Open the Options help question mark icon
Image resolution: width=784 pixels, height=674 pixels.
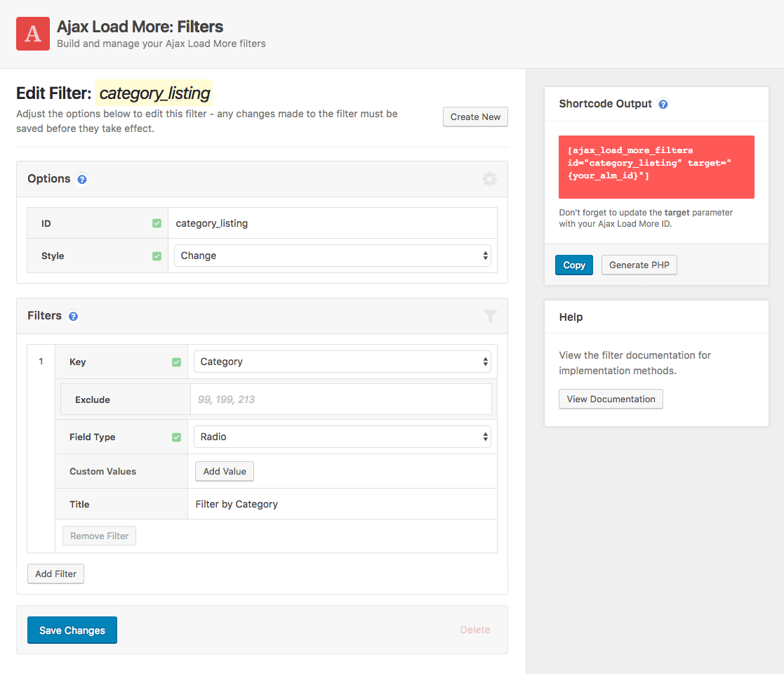point(82,179)
